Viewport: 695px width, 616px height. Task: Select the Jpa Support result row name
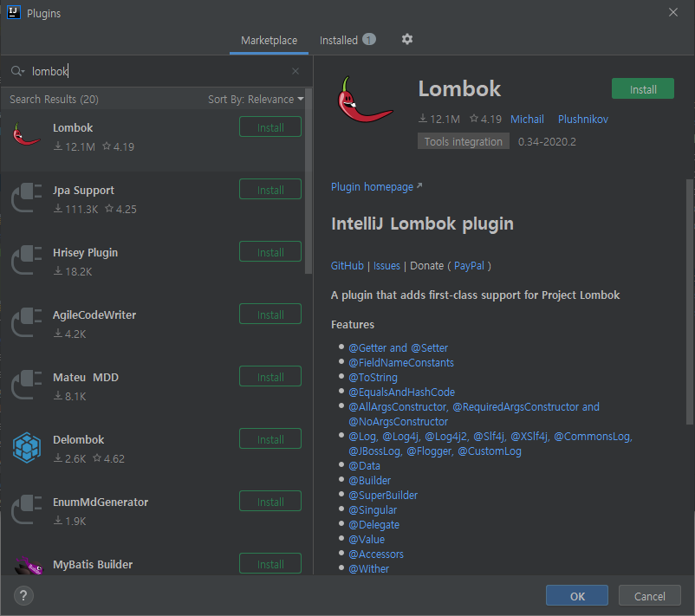point(83,190)
